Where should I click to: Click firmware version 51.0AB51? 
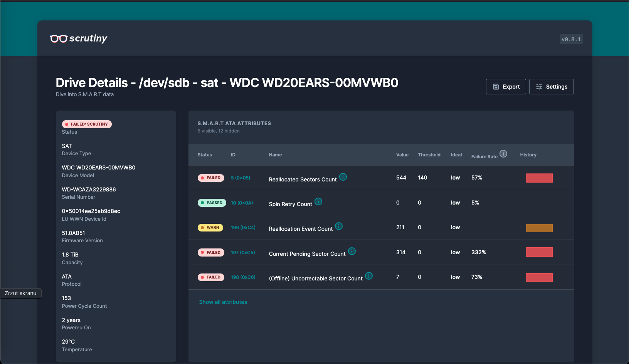[73, 233]
